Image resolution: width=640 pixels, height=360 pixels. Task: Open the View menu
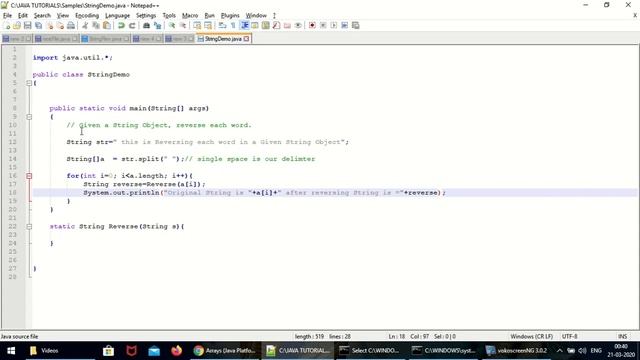(62, 16)
